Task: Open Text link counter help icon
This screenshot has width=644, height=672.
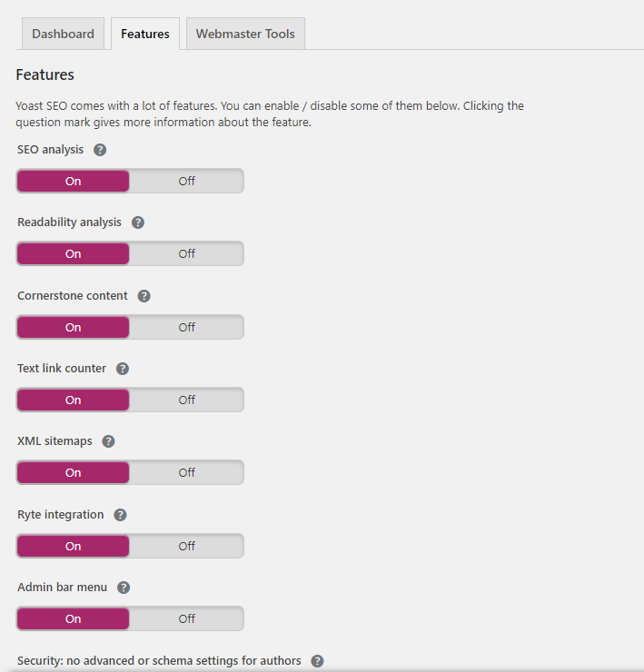Action: click(123, 369)
